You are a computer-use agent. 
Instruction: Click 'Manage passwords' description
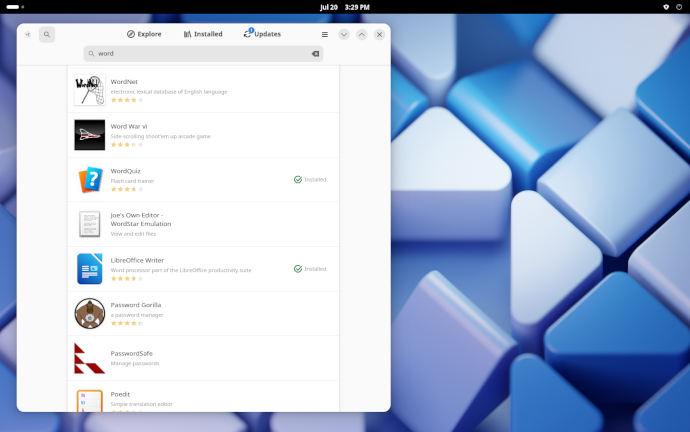click(135, 363)
